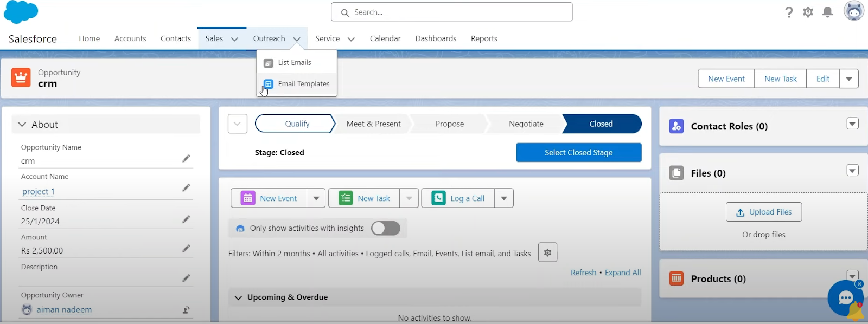Open the setup gear icon
This screenshot has width=868, height=324.
[x=808, y=12]
